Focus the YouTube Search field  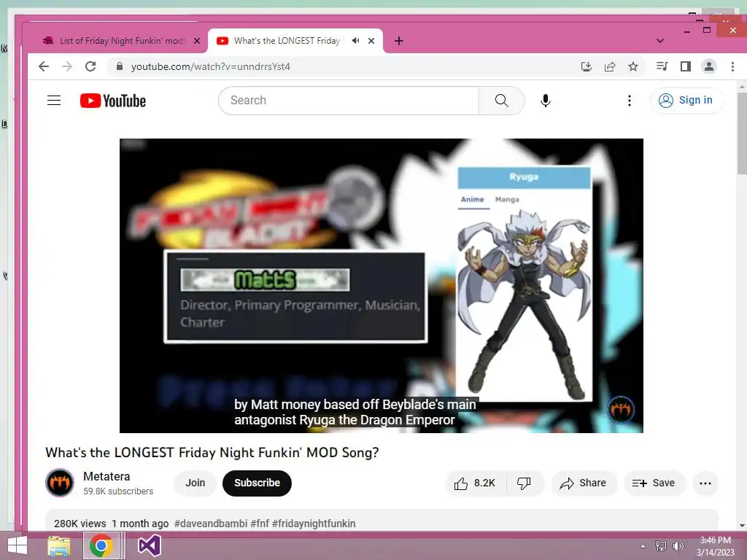coord(349,101)
